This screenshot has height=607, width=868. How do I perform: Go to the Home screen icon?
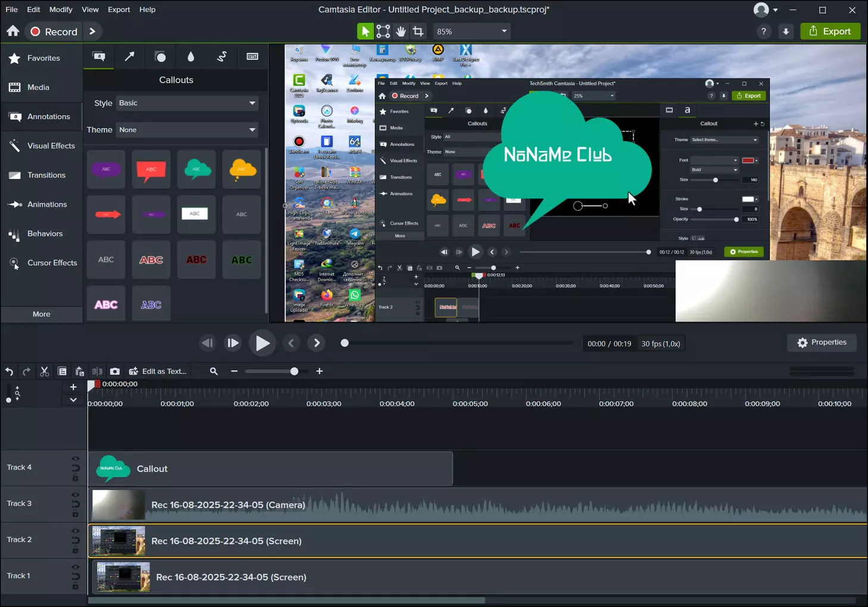point(13,31)
